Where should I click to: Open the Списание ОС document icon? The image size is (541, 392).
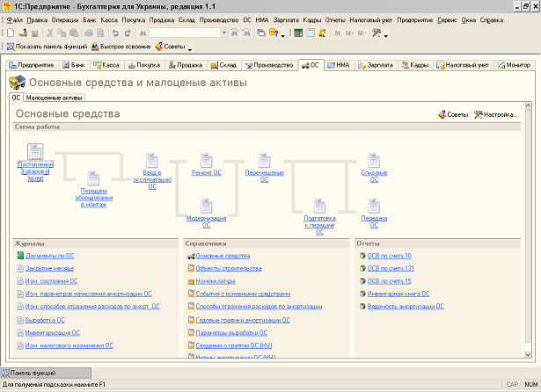pos(374,160)
